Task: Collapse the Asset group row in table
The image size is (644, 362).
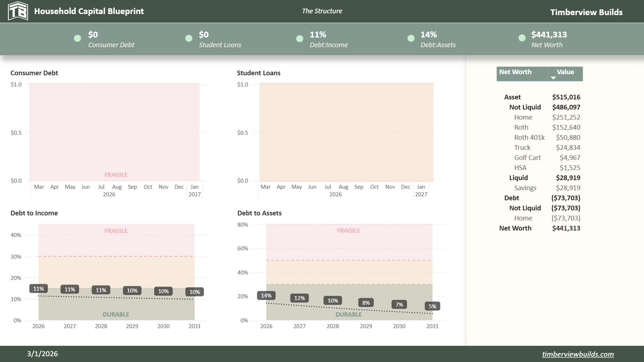Action: (x=512, y=97)
